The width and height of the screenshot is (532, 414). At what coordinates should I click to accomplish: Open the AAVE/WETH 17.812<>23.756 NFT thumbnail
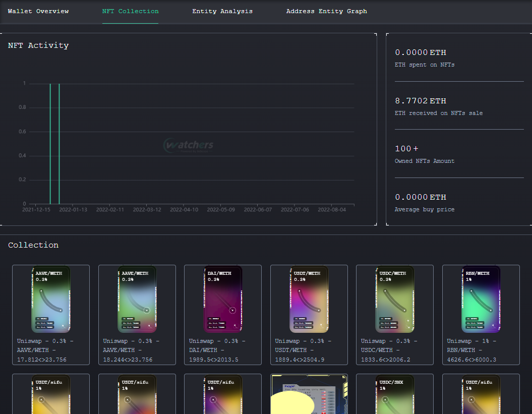51,299
